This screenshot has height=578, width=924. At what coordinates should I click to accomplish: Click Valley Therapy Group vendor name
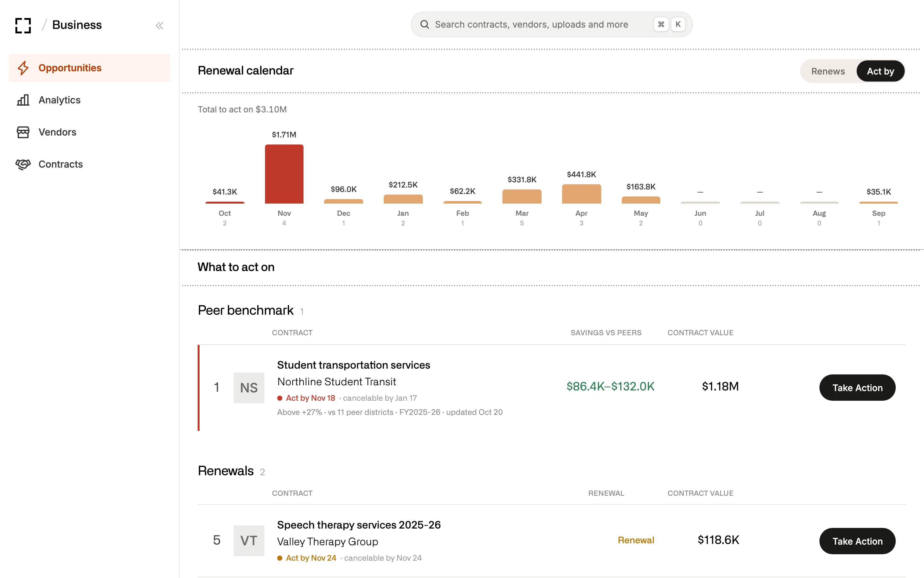328,542
